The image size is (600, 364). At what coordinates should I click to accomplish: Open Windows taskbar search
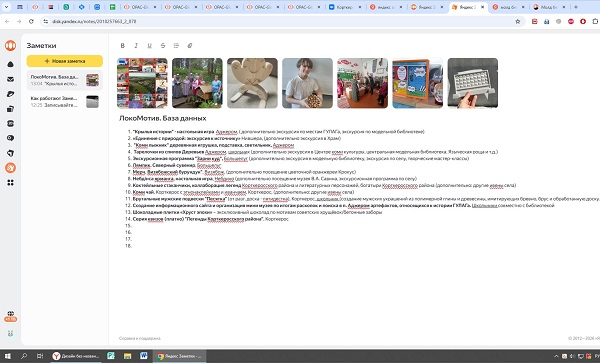click(24, 356)
